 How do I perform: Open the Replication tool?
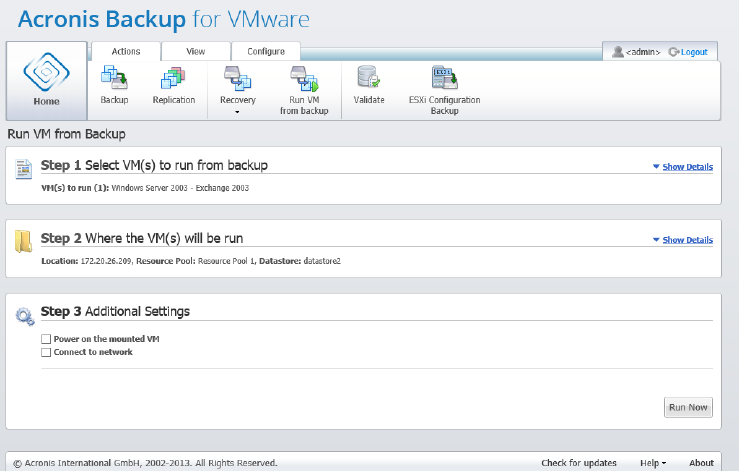click(174, 79)
